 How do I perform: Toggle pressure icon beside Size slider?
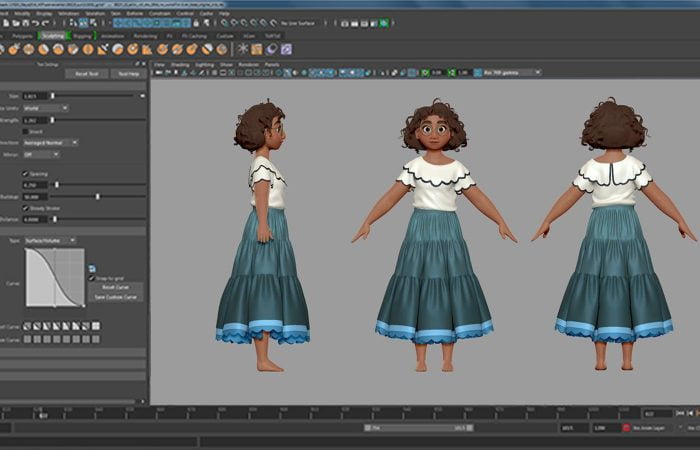[142, 96]
